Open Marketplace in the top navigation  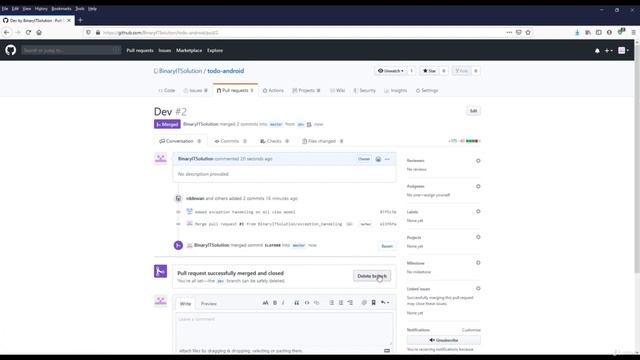189,51
